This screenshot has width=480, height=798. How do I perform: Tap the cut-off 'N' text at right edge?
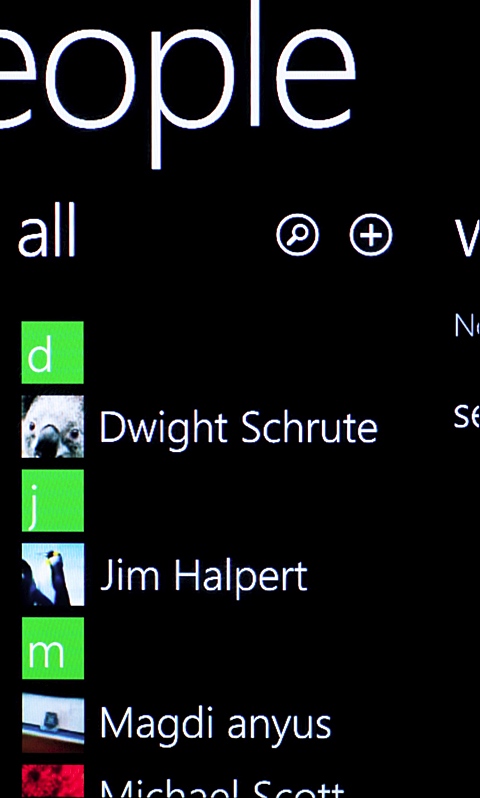[x=467, y=326]
